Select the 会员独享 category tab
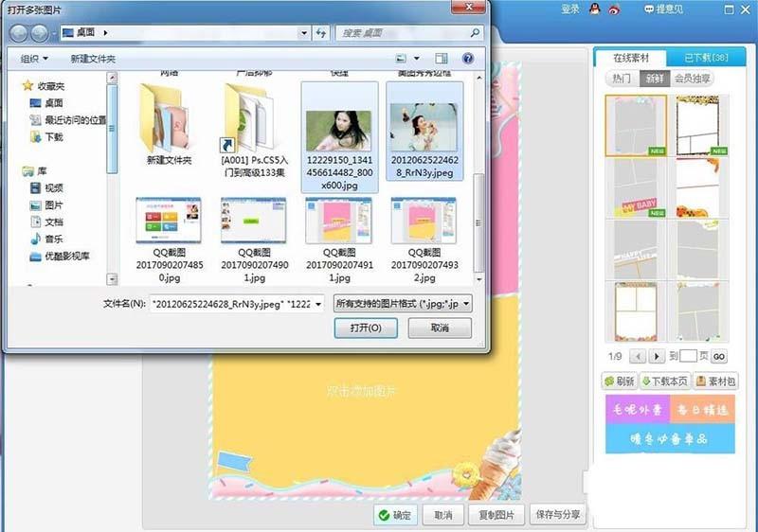This screenshot has height=532, width=758. [693, 79]
